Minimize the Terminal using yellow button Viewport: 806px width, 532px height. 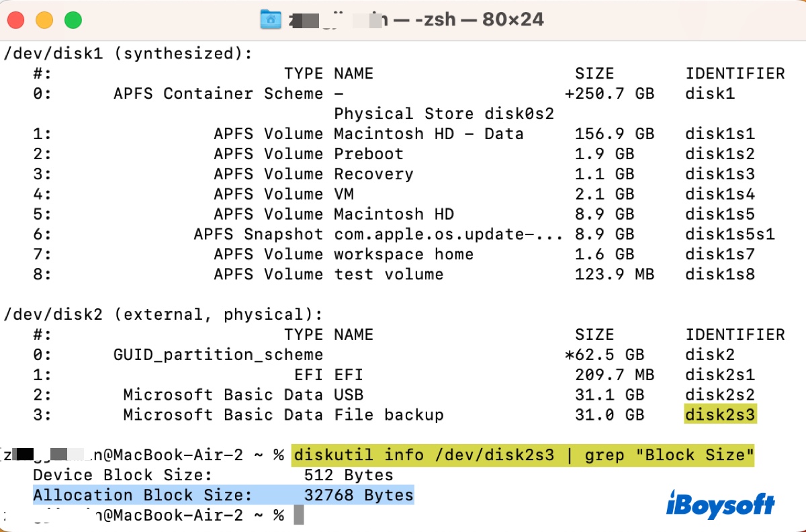(x=45, y=20)
